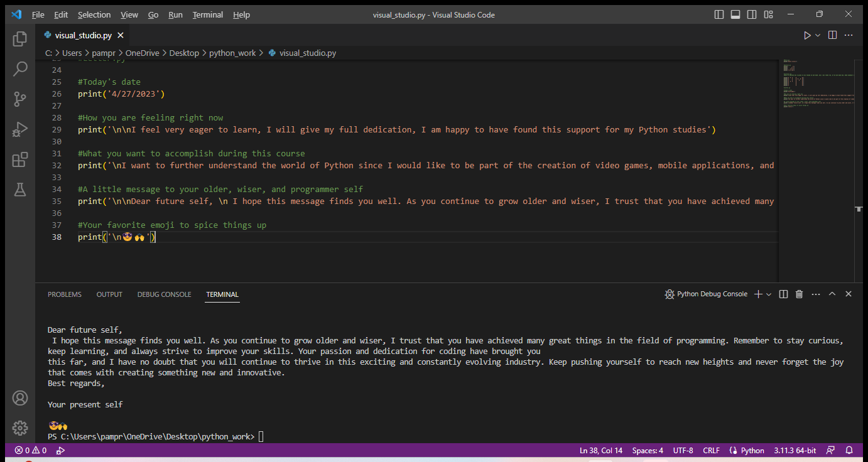Click the Users breadcrumb segment
868x462 pixels.
pyautogui.click(x=72, y=53)
